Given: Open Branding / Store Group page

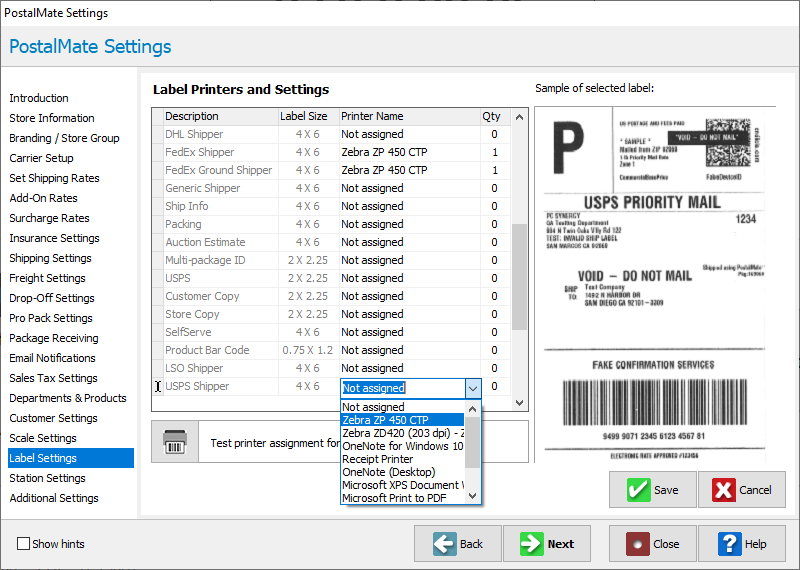Looking at the screenshot, I should [x=64, y=138].
